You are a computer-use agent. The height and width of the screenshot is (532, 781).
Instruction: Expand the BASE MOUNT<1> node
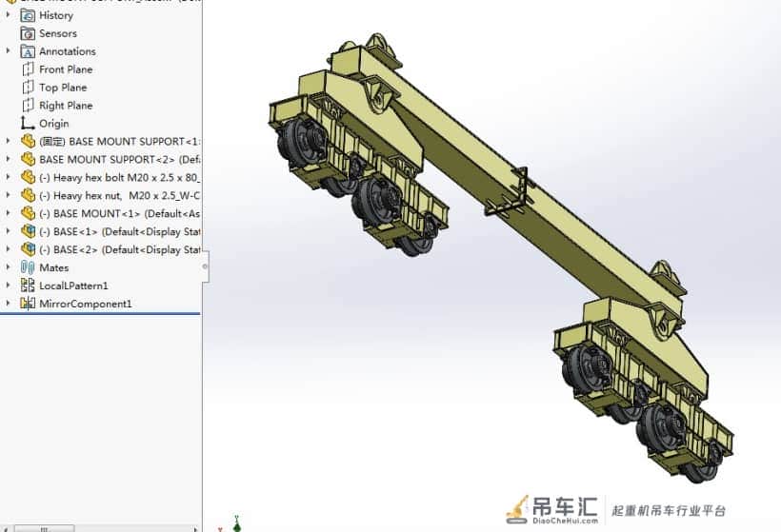8,213
